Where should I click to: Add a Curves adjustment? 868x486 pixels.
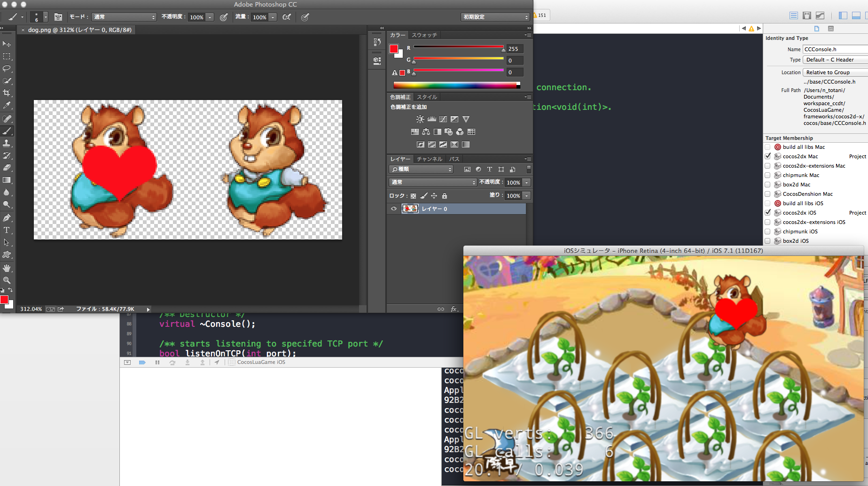[x=443, y=119]
